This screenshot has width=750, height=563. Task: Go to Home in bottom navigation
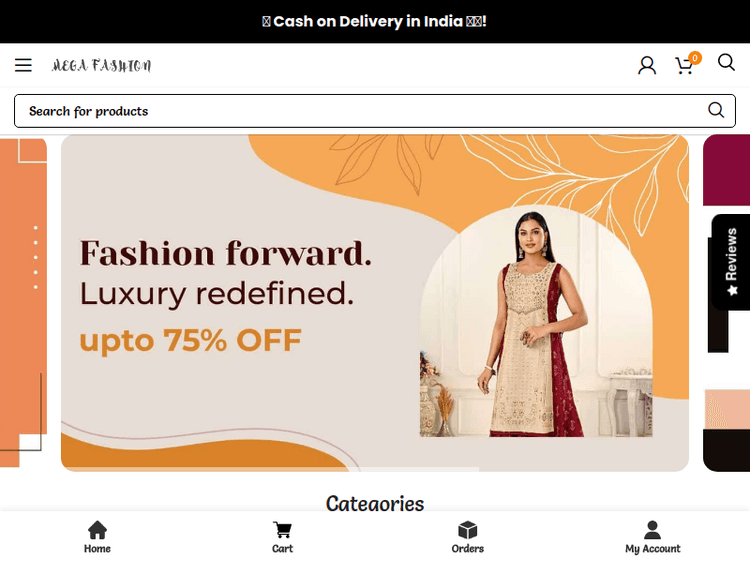click(x=97, y=537)
